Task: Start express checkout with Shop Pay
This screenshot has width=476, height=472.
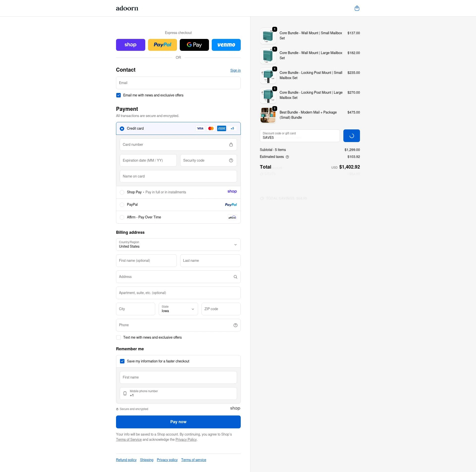Action: point(130,45)
